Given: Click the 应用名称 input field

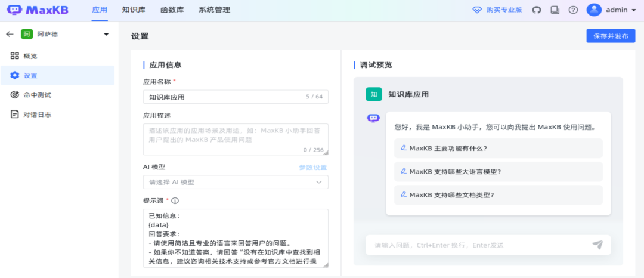Looking at the screenshot, I should point(236,97).
